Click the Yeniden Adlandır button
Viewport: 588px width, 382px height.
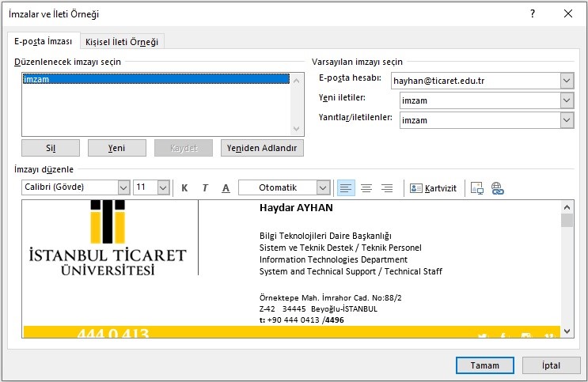(262, 148)
